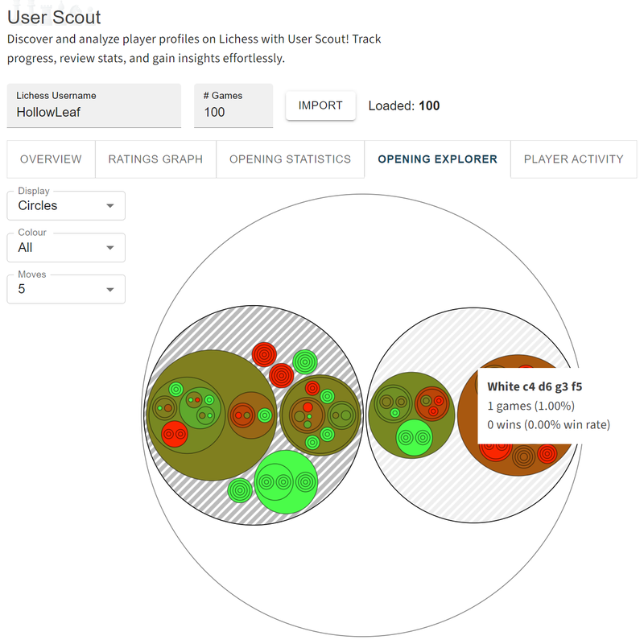Go to the Opening Statistics tab
The height and width of the screenshot is (644, 644).
pyautogui.click(x=290, y=159)
